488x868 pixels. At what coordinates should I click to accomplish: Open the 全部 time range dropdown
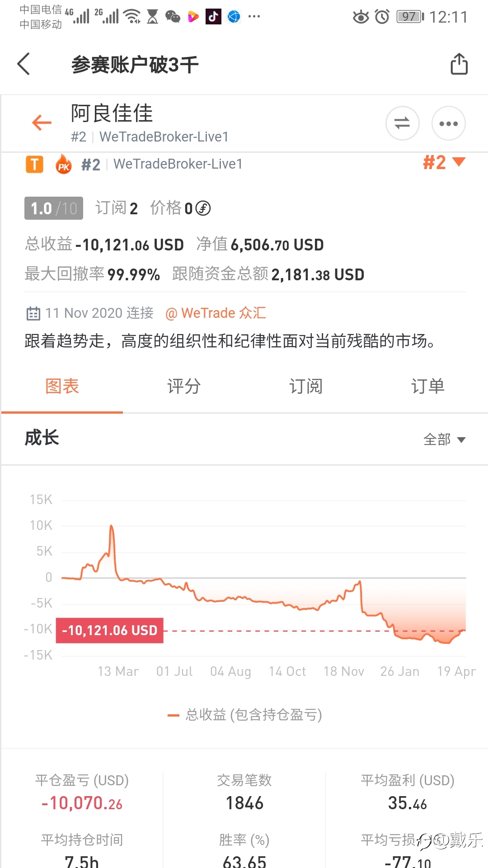(444, 439)
